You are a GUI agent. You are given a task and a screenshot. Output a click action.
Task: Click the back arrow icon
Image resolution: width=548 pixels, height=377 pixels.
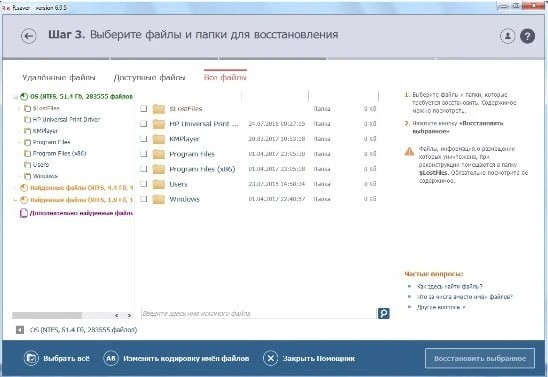click(28, 36)
